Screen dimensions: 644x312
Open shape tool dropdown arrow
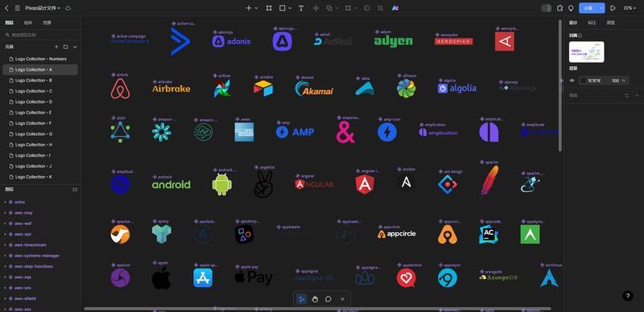pos(290,8)
